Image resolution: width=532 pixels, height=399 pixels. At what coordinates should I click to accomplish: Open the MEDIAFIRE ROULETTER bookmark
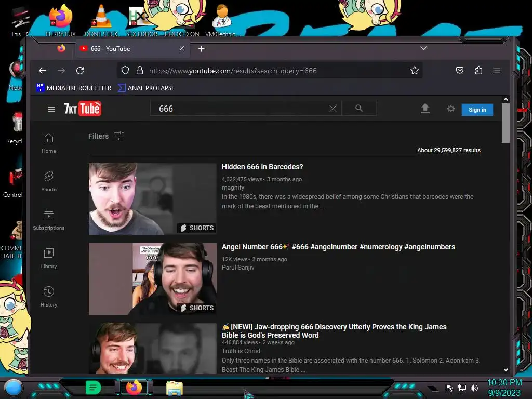[x=74, y=88]
